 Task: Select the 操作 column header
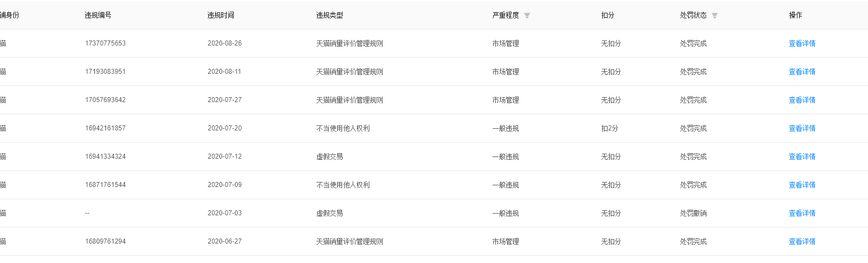click(795, 16)
